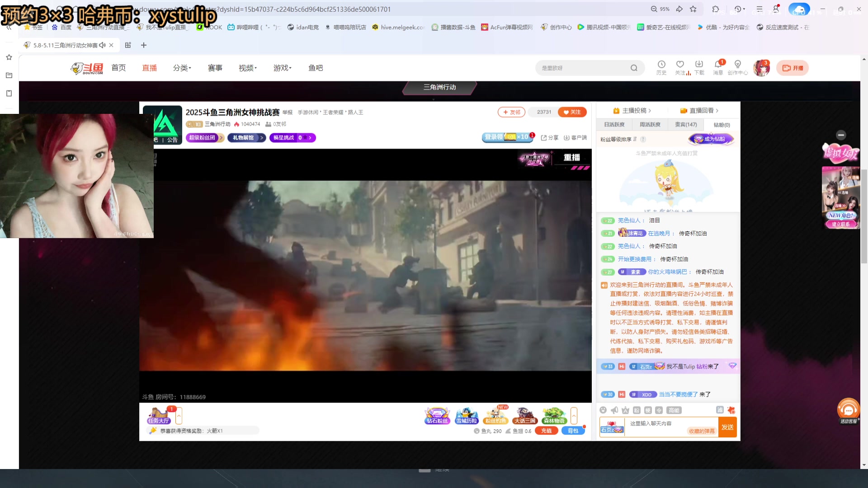868x488 pixels.
Task: Expand the 视频 dropdown in navigation
Action: (x=248, y=68)
